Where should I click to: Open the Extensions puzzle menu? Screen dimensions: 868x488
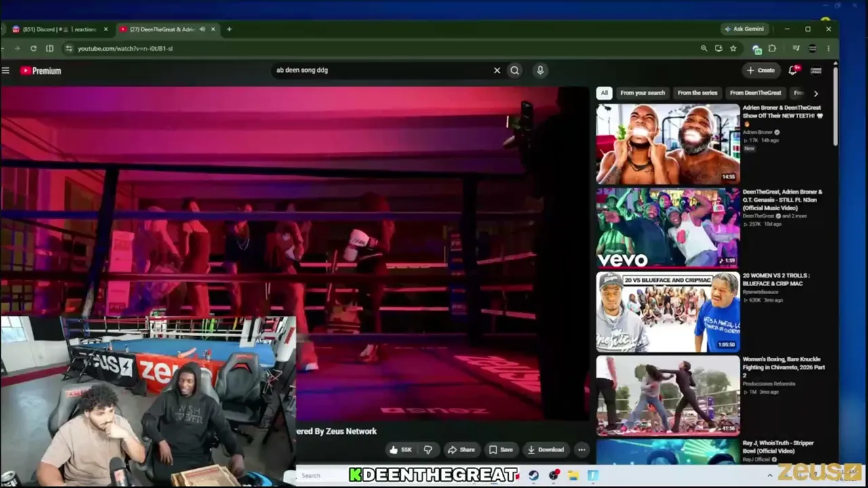(x=772, y=48)
